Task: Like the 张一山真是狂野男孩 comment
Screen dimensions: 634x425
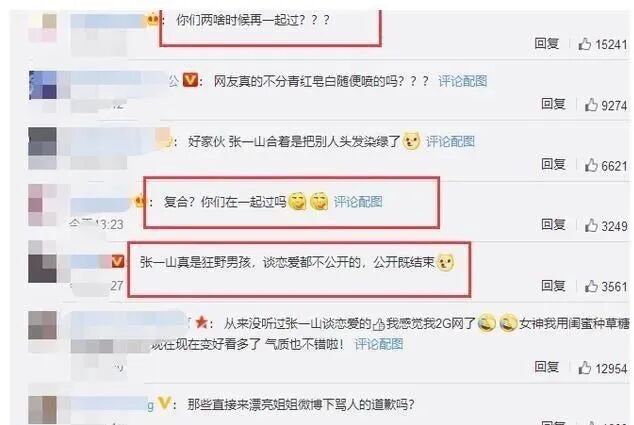Action: 591,286
